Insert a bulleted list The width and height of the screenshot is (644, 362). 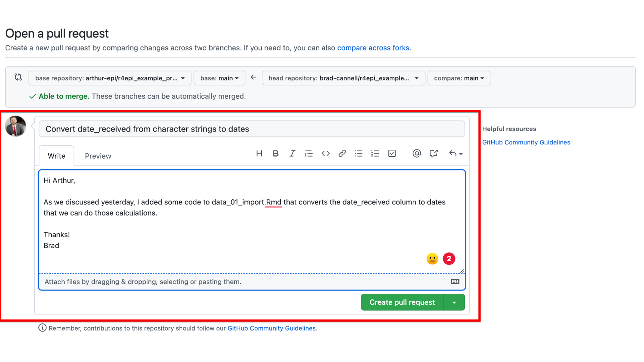pos(359,154)
